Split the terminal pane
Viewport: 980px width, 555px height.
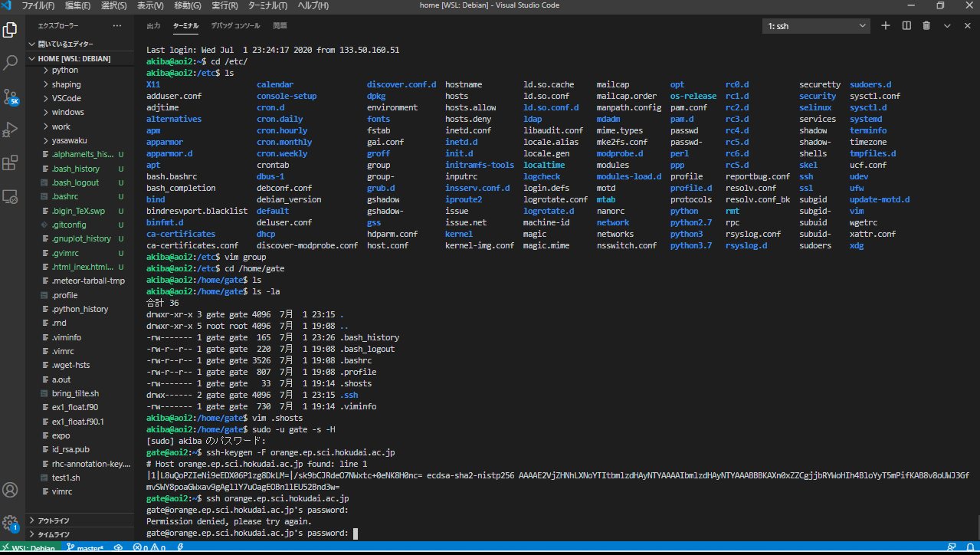click(906, 25)
